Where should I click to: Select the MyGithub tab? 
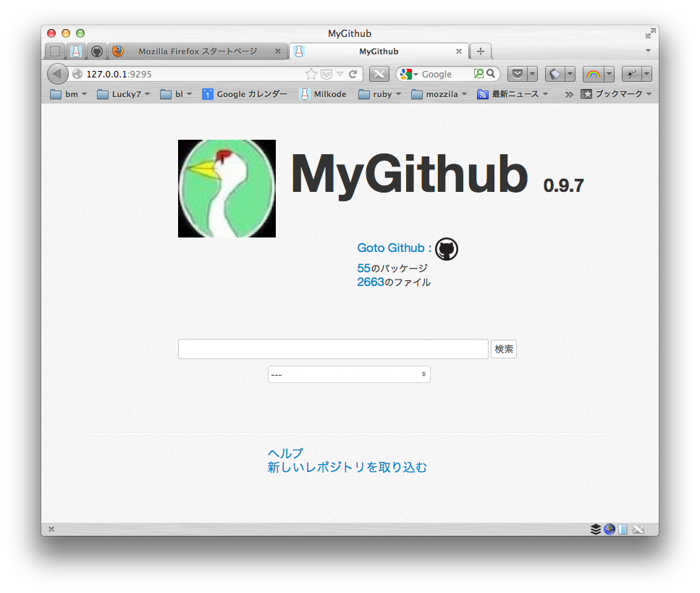(379, 51)
